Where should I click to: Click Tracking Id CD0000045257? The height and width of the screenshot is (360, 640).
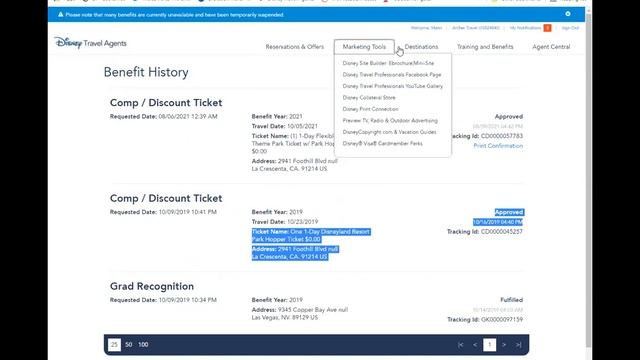tap(485, 231)
